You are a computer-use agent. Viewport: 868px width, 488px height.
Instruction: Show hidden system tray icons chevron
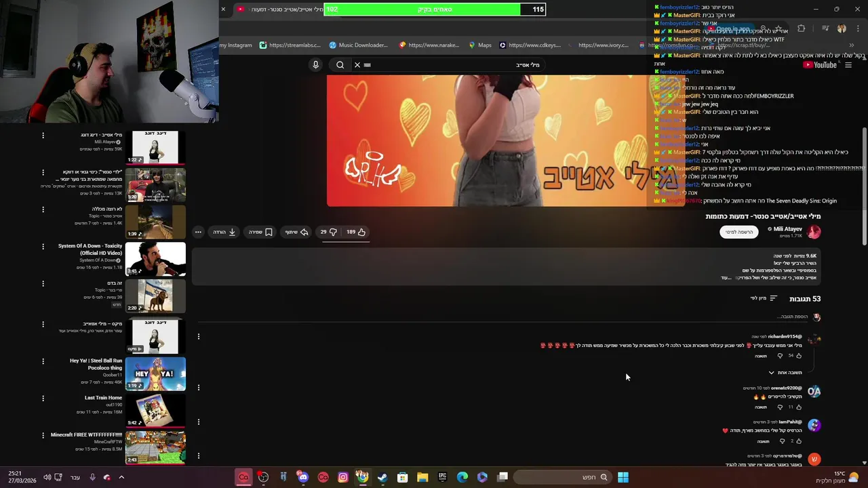coord(121,477)
